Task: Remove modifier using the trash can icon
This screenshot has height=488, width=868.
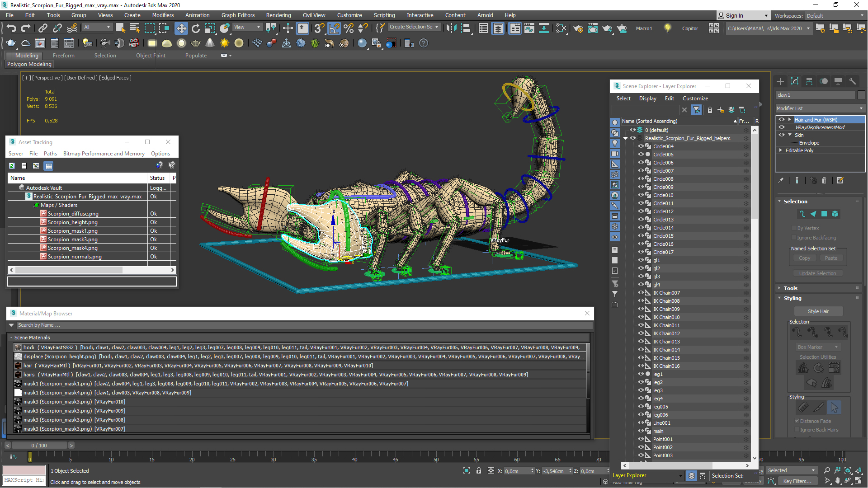Action: tap(824, 180)
